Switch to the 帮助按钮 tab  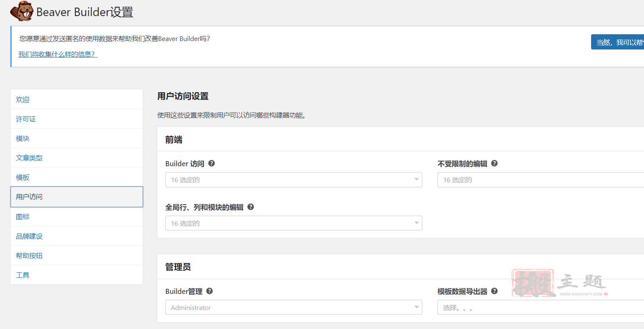[x=77, y=255]
